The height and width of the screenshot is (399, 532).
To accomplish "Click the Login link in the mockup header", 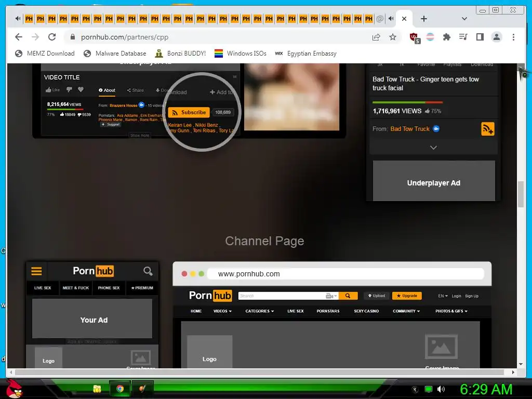I will point(456,296).
